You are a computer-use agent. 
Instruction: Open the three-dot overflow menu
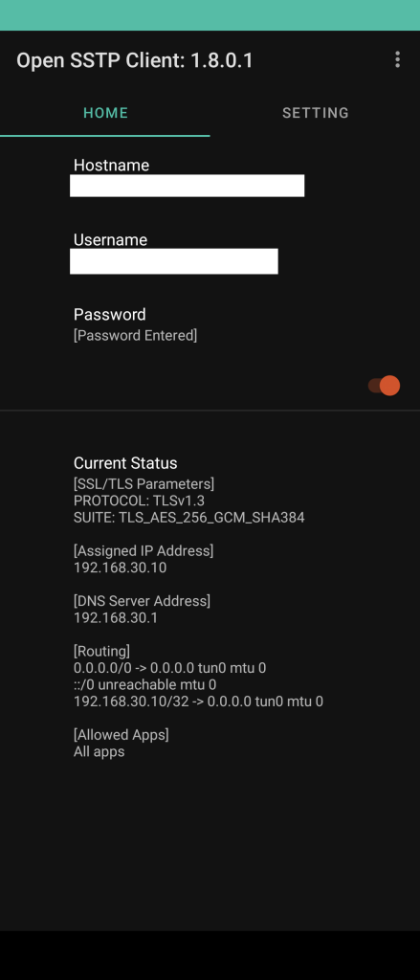(x=397, y=59)
